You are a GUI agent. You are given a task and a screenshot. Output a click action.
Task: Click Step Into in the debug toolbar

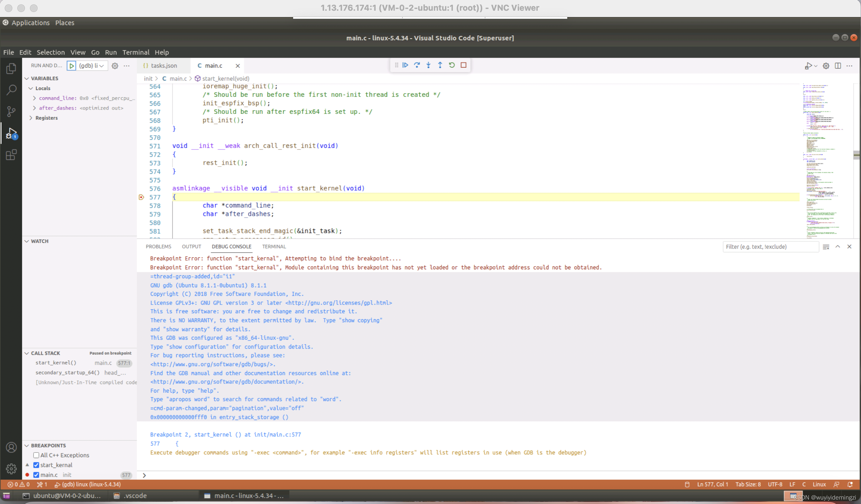(428, 65)
